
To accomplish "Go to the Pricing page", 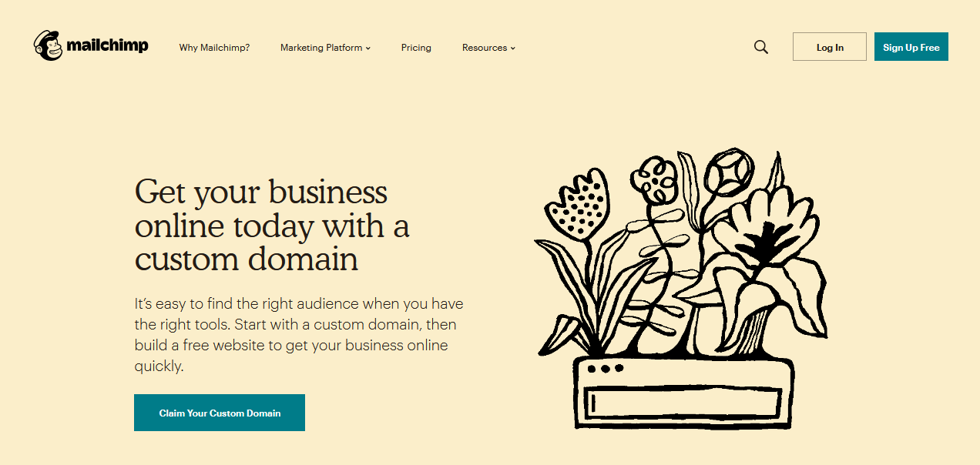I will coord(416,48).
